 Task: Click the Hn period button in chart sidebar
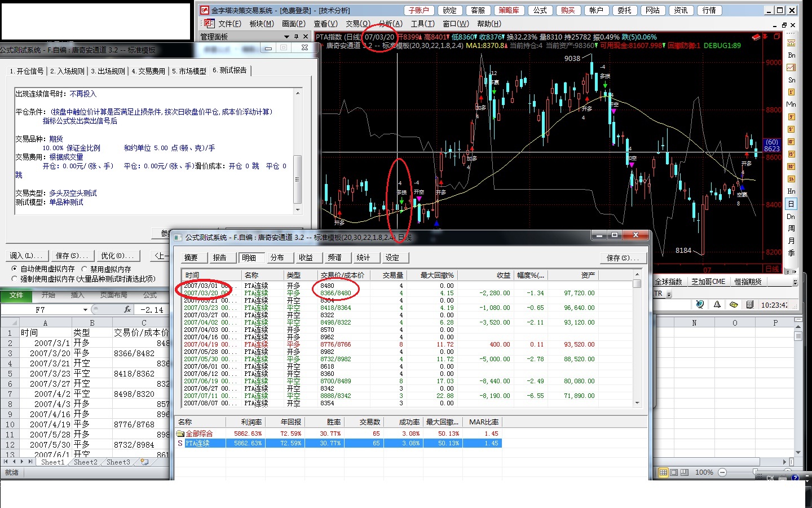pos(791,191)
